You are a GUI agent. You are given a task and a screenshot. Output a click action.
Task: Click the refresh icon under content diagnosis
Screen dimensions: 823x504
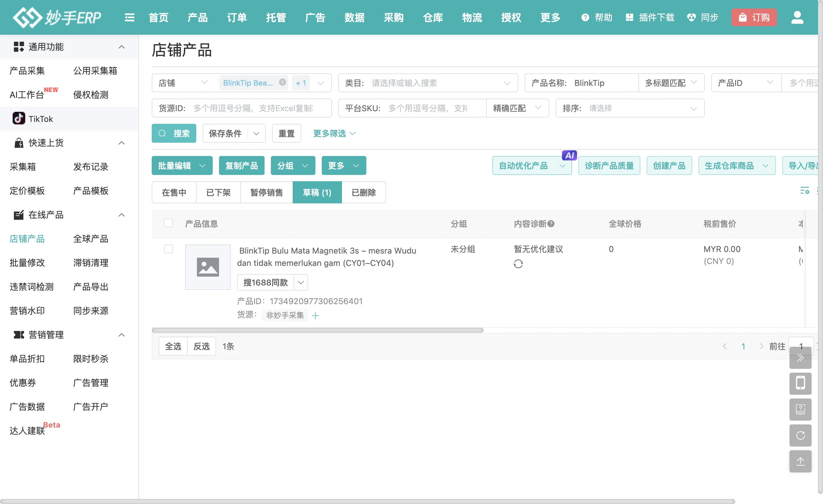point(518,264)
